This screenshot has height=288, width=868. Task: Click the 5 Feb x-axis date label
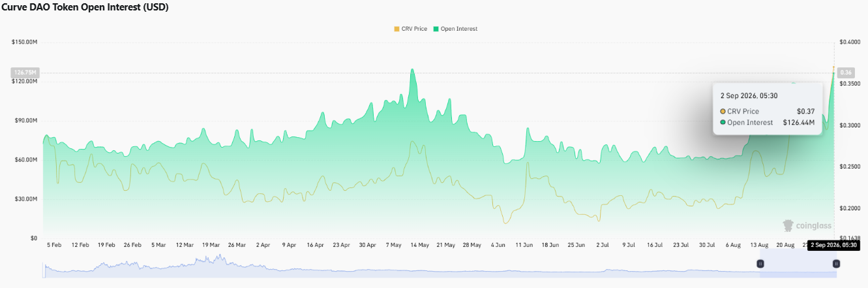54,245
